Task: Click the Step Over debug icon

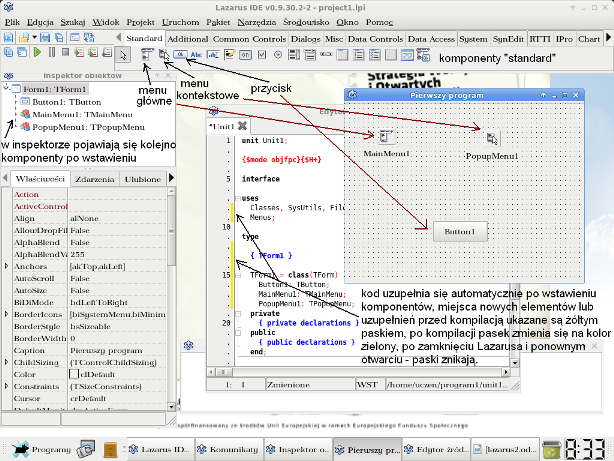Action: [x=93, y=52]
